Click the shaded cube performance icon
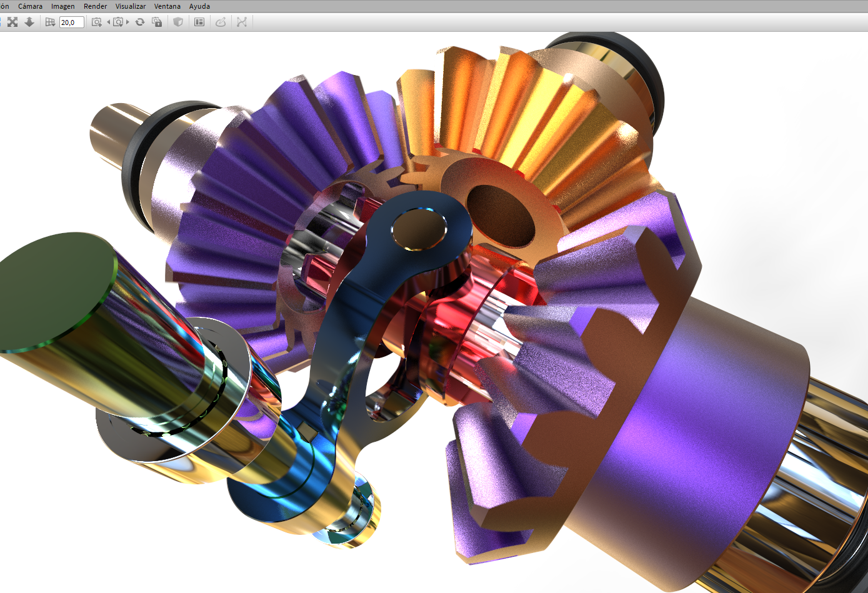This screenshot has width=868, height=593. click(178, 22)
